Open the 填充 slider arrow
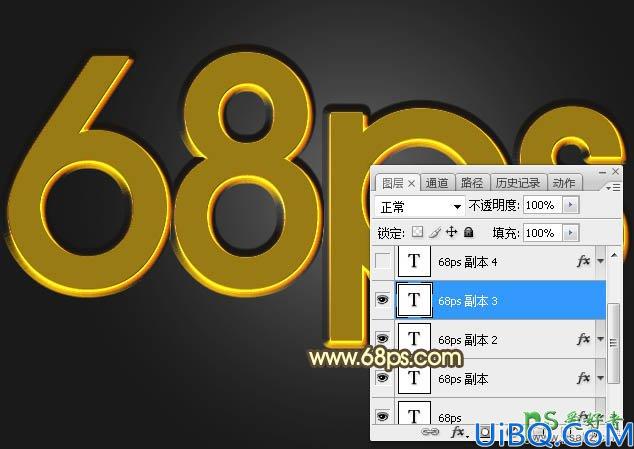Viewport: 634px width, 449px height. tap(571, 233)
